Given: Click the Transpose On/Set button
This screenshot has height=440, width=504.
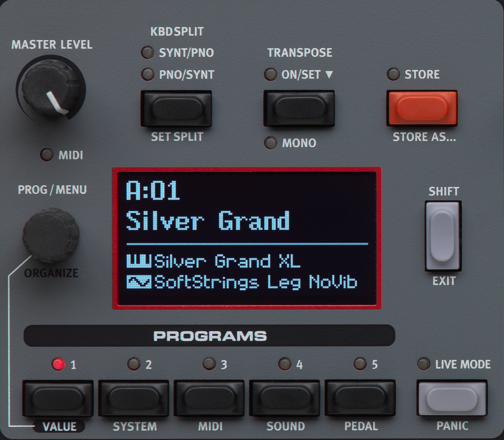Looking at the screenshot, I should tap(299, 108).
